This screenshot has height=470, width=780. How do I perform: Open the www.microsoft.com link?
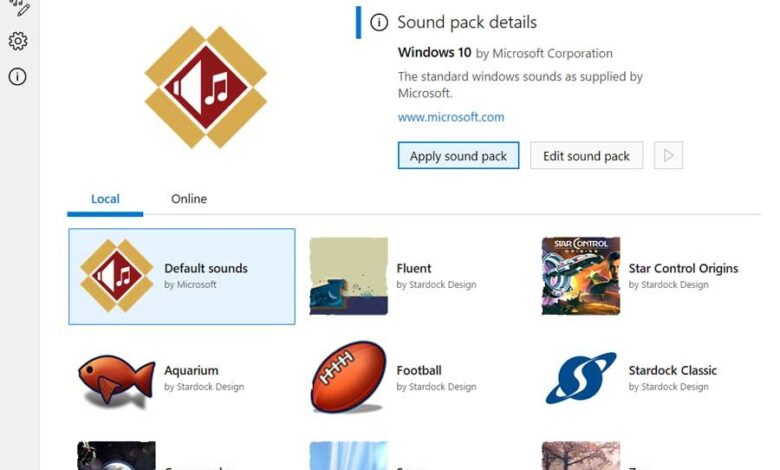coord(451,117)
